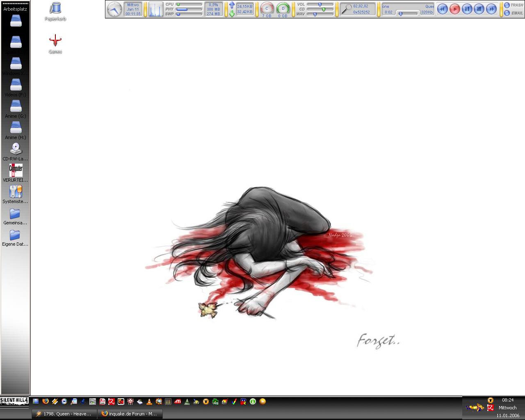Screen dimensions: 525x420
Task: Launch the ATI icon in quick launch
Action: (178, 402)
